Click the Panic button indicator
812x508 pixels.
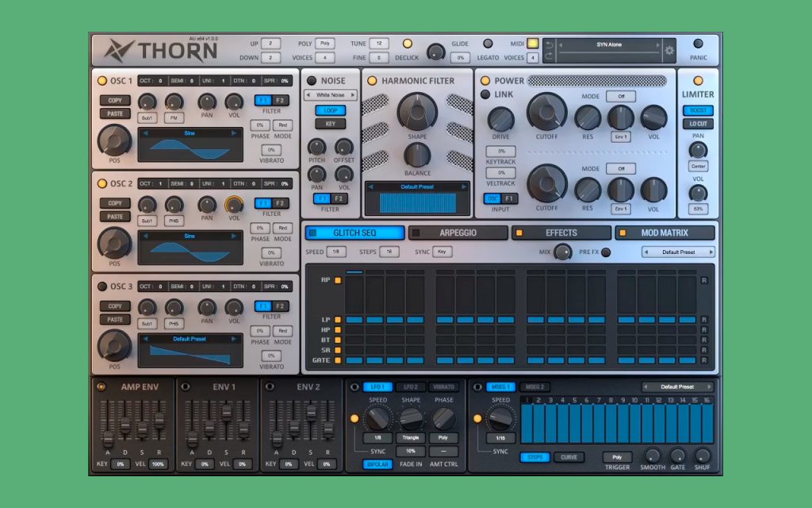(x=698, y=44)
